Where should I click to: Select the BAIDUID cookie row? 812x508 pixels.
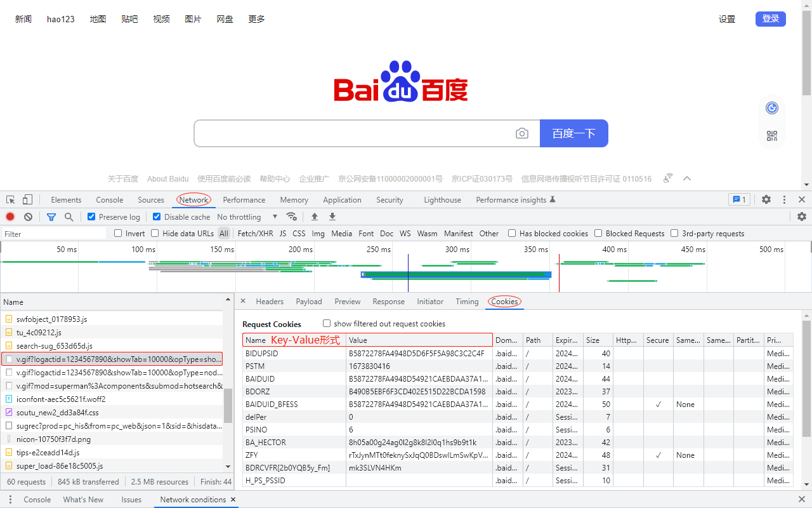tap(518, 379)
